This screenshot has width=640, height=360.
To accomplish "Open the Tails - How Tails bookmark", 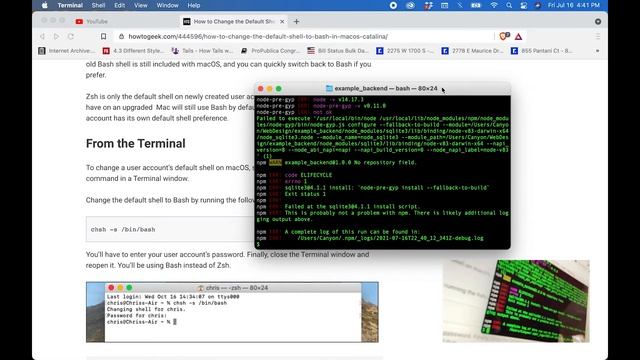I will click(x=202, y=51).
